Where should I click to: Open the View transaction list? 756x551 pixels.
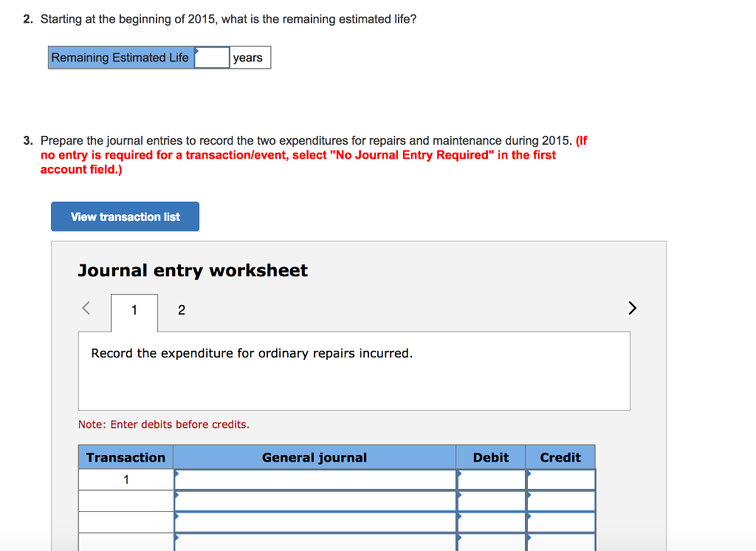coord(125,216)
